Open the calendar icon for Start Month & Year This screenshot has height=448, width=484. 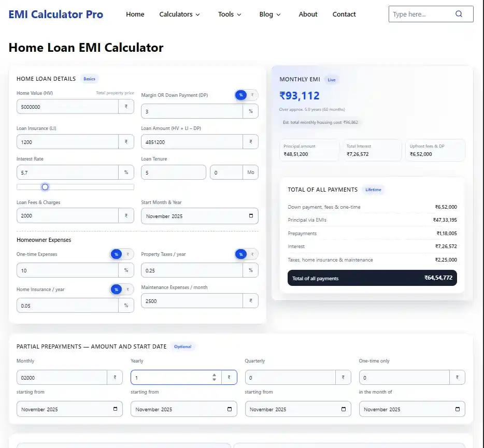251,216
